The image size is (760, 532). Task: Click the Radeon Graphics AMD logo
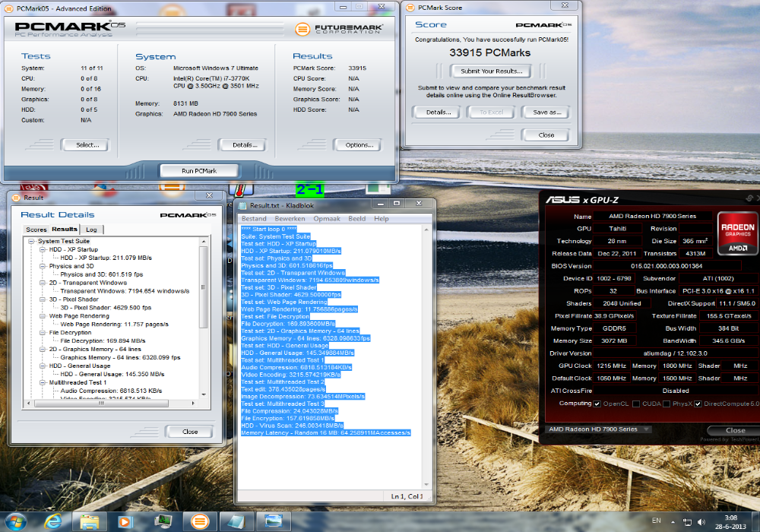(x=737, y=233)
